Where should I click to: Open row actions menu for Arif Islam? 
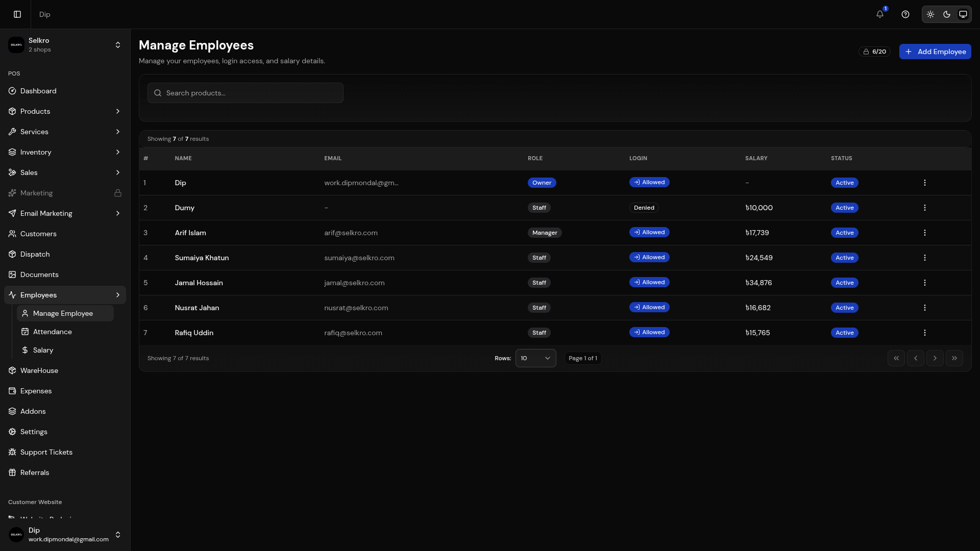925,233
